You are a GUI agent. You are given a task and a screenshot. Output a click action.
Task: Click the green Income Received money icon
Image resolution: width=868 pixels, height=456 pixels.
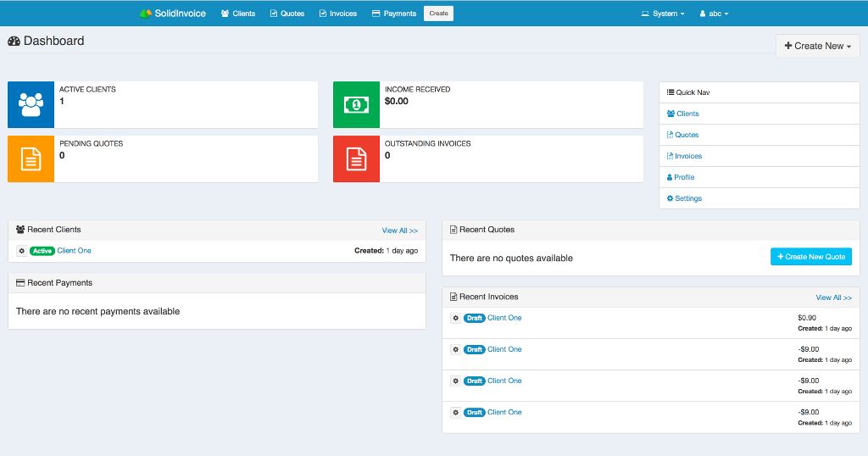point(356,104)
